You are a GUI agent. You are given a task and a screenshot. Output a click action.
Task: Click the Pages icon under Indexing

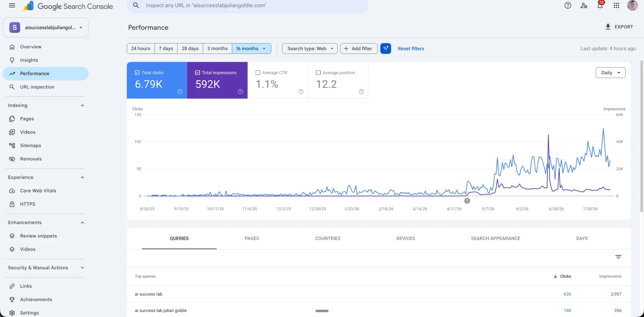pyautogui.click(x=12, y=119)
